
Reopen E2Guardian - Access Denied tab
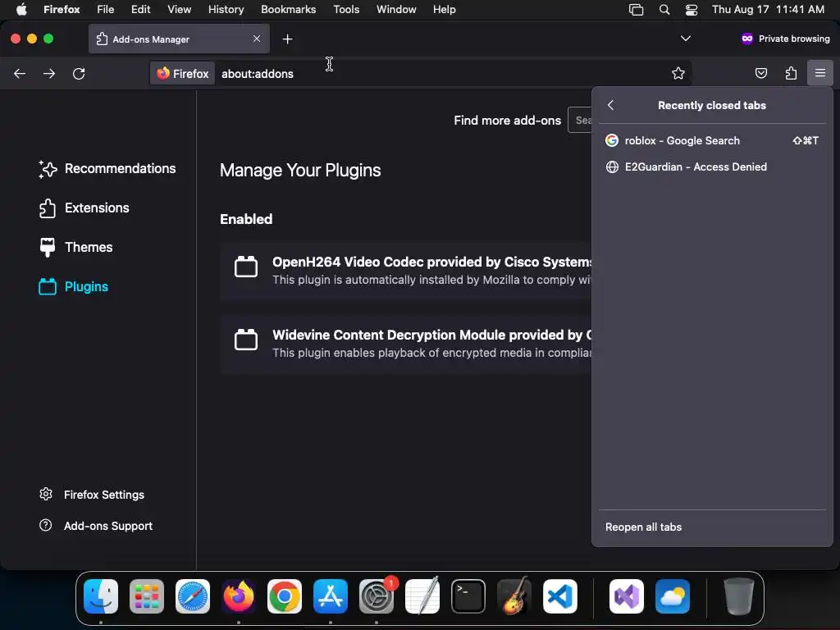coord(712,167)
